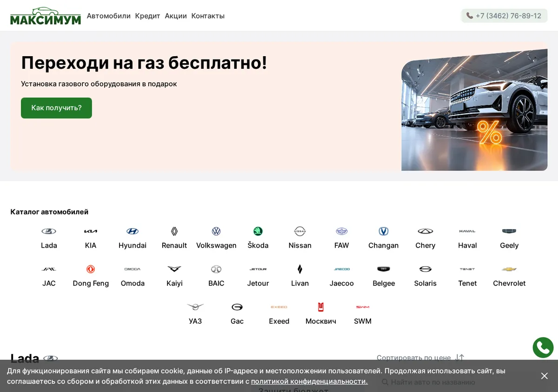Call the +7 (3462) 76-89-12 number button

(504, 16)
